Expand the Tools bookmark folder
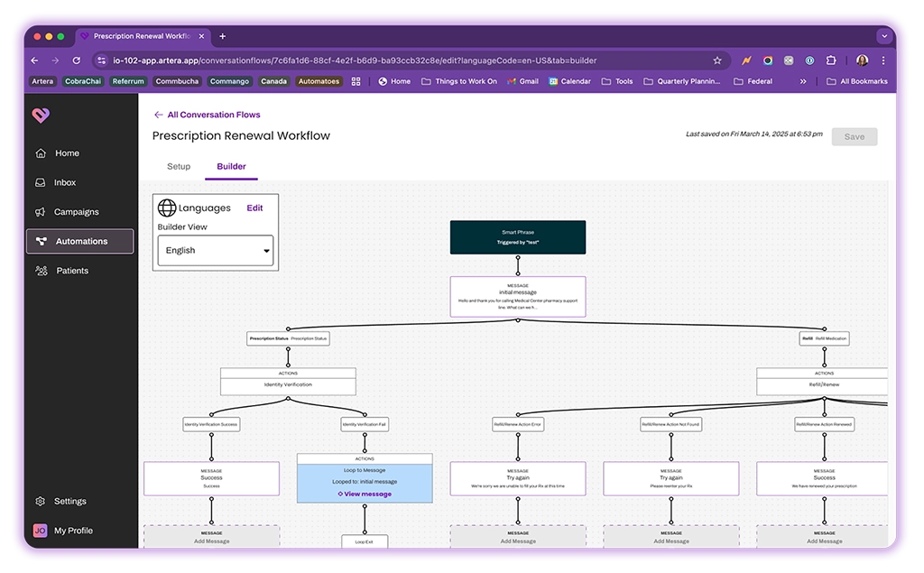The width and height of the screenshot is (924, 573). 617,82
